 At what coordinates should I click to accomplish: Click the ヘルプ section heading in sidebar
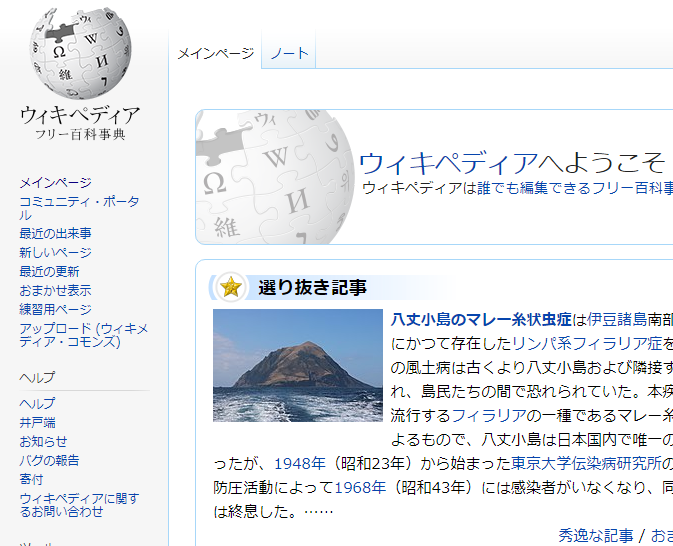[37, 377]
